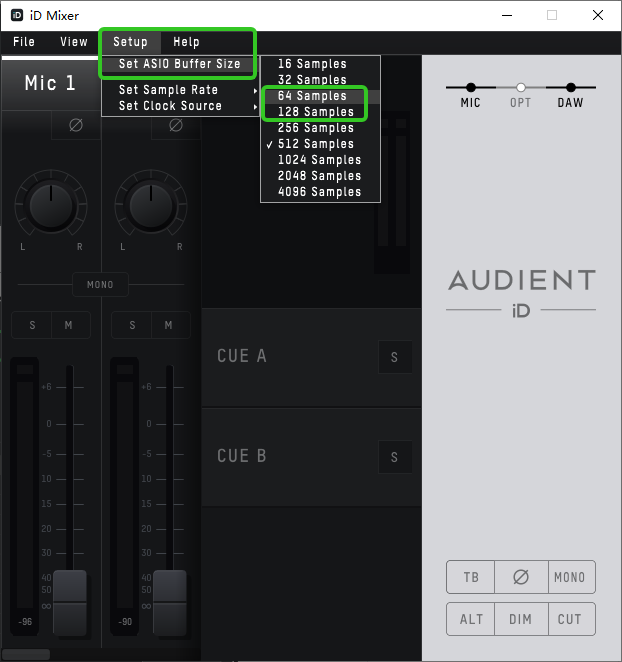The width and height of the screenshot is (622, 662).
Task: Enable the DIM monitor button
Action: [521, 619]
